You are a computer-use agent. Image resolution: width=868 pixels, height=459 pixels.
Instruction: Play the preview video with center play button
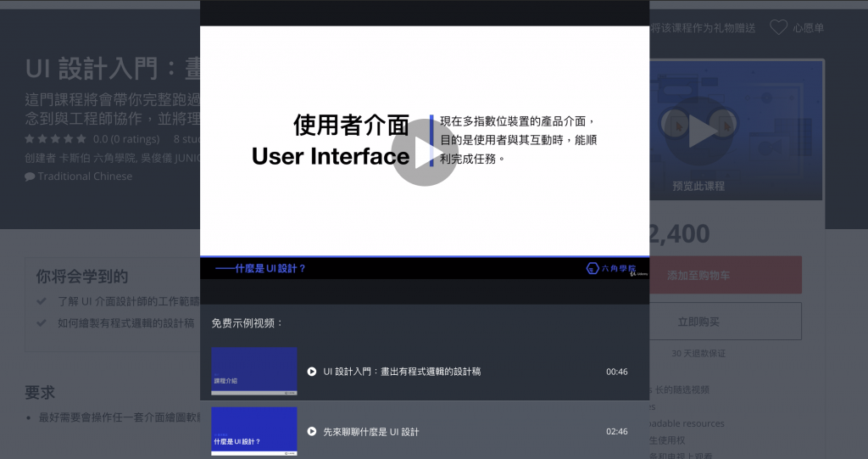pyautogui.click(x=425, y=153)
